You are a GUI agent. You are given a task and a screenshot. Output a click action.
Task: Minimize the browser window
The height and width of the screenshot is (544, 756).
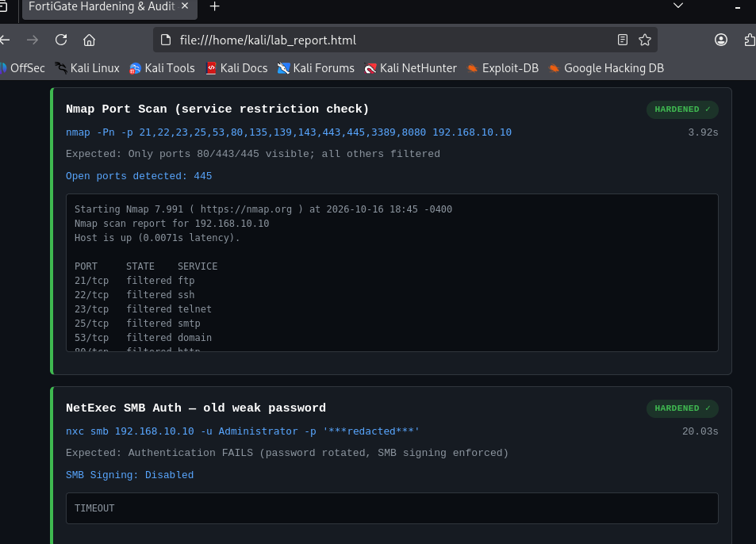(x=738, y=7)
